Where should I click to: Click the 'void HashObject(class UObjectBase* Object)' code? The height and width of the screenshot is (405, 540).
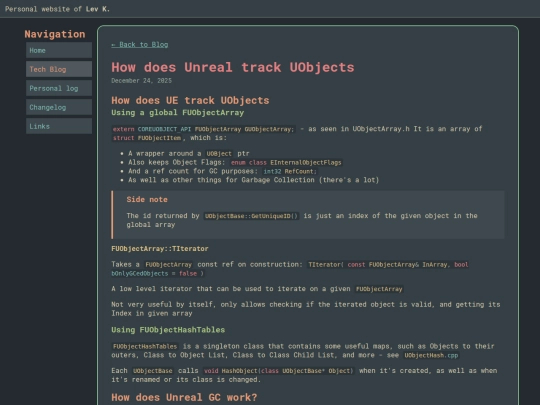click(x=278, y=371)
